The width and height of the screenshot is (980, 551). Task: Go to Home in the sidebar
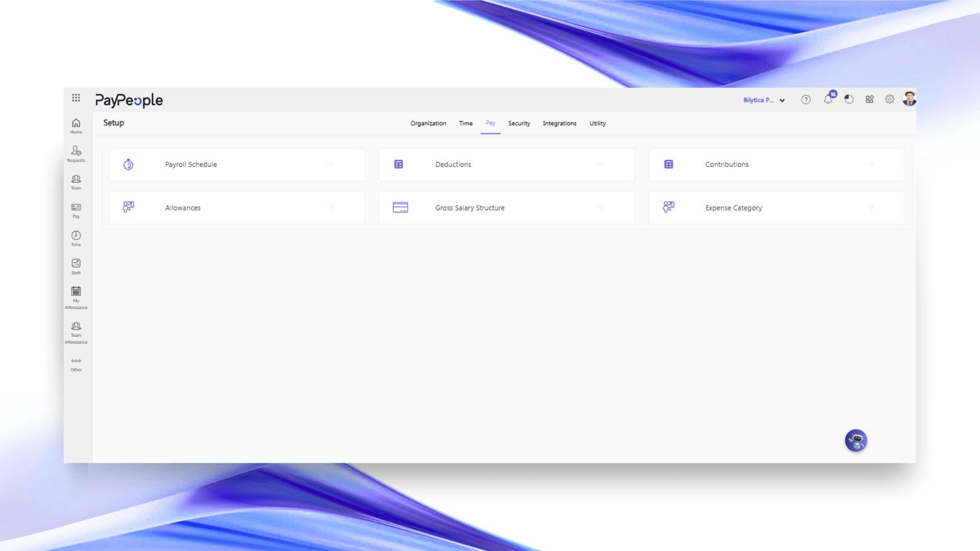(x=76, y=126)
